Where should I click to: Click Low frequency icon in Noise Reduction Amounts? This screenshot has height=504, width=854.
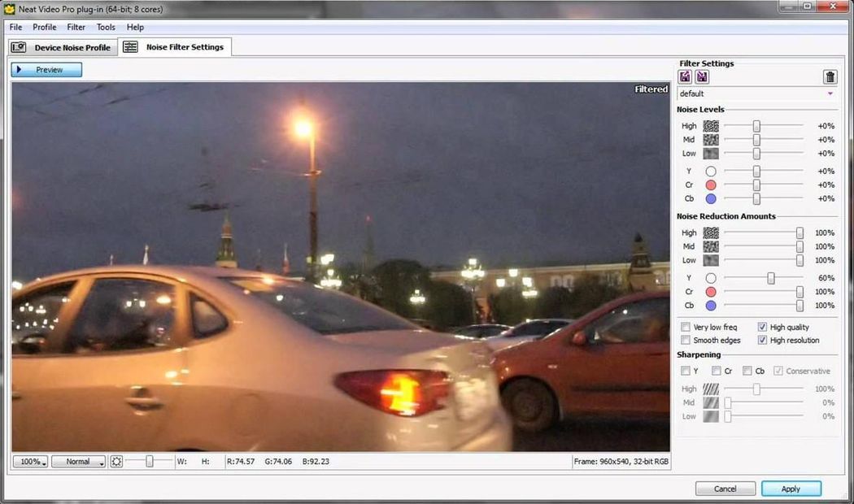[x=711, y=260]
